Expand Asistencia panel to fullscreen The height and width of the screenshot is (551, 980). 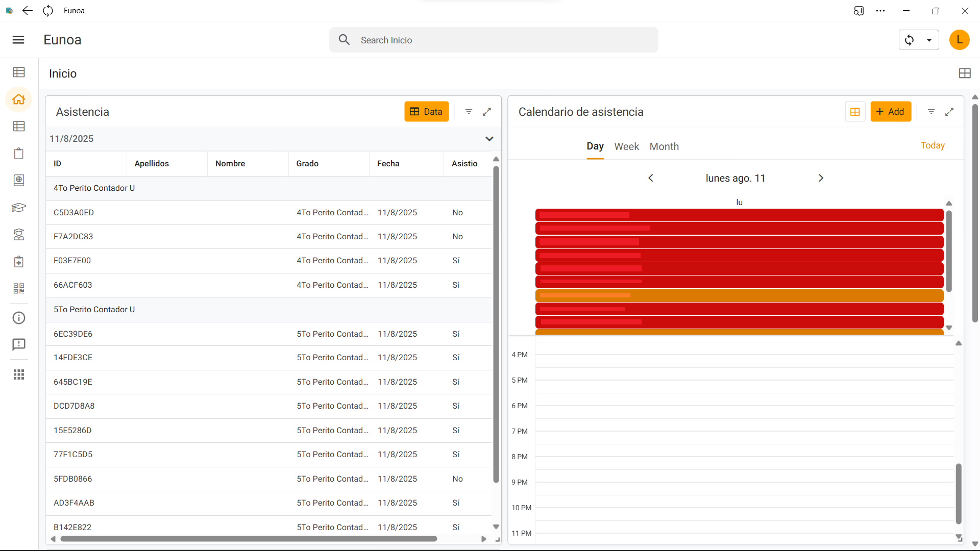pyautogui.click(x=487, y=112)
